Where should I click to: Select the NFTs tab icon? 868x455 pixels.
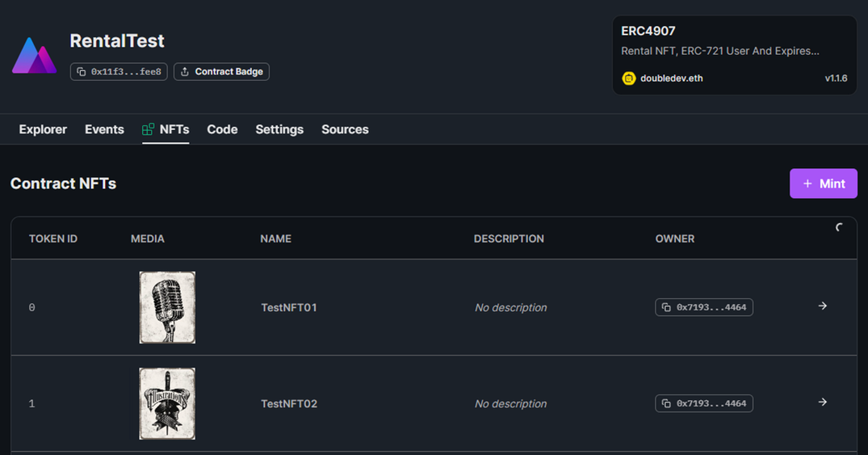point(148,129)
